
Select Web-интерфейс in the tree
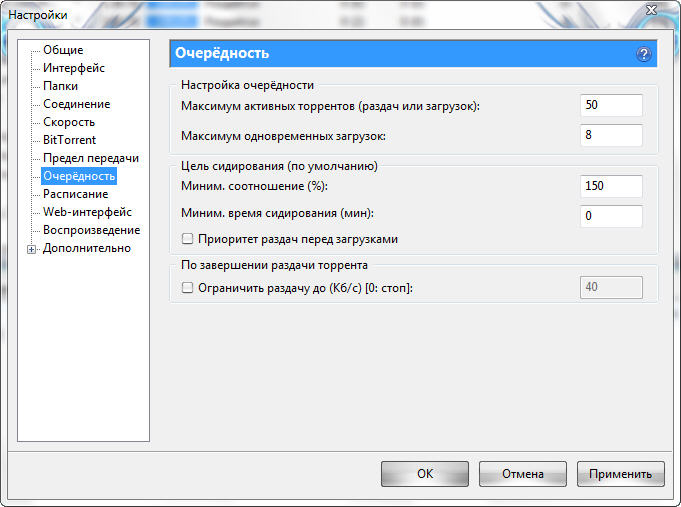pyautogui.click(x=87, y=212)
